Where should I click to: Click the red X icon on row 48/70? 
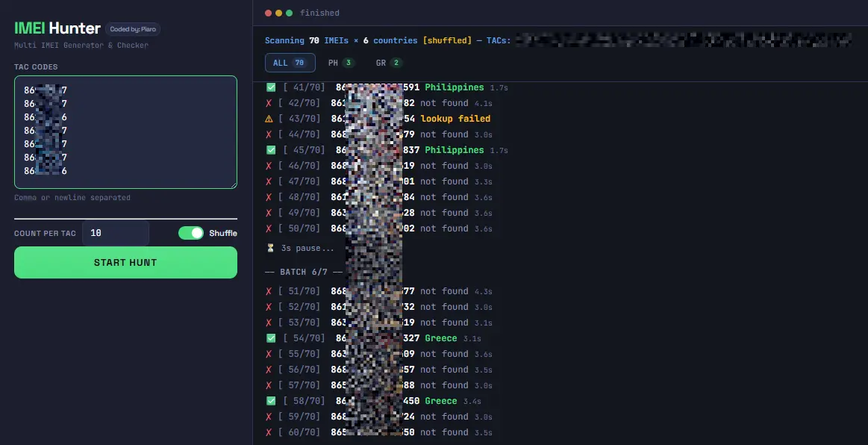[x=269, y=197]
